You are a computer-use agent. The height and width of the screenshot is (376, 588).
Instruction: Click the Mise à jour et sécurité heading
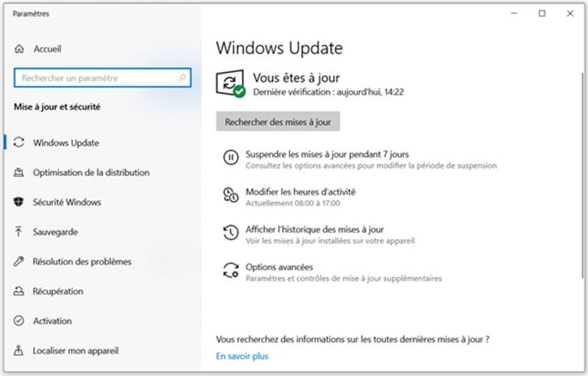[57, 107]
